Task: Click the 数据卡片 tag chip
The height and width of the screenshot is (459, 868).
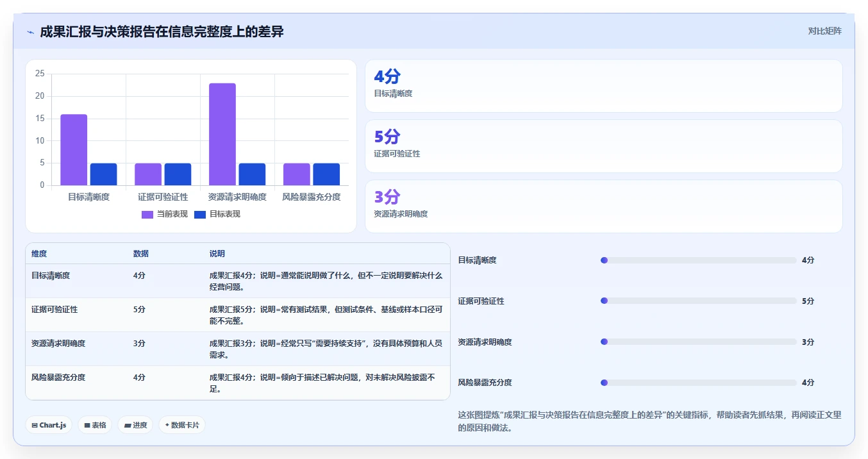Action: point(182,425)
